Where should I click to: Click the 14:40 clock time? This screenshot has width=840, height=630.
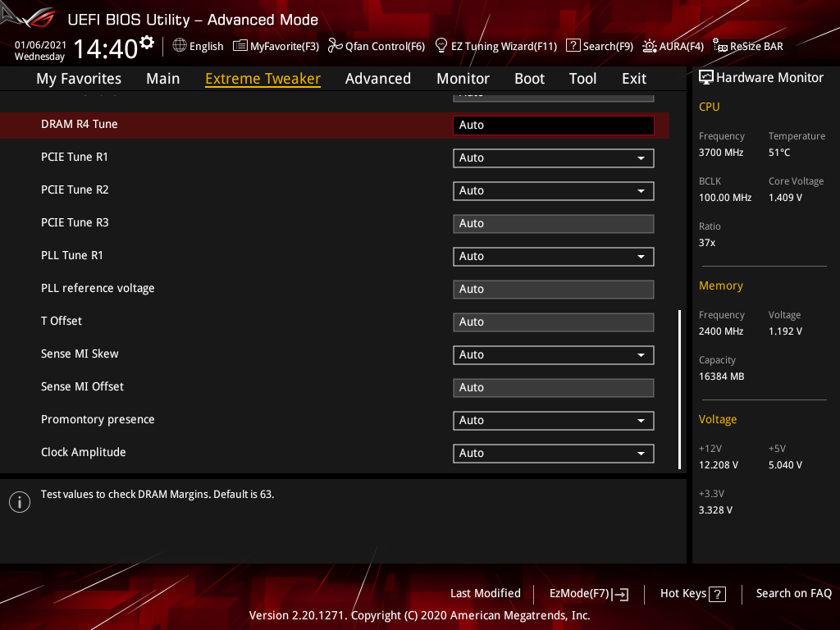point(106,48)
